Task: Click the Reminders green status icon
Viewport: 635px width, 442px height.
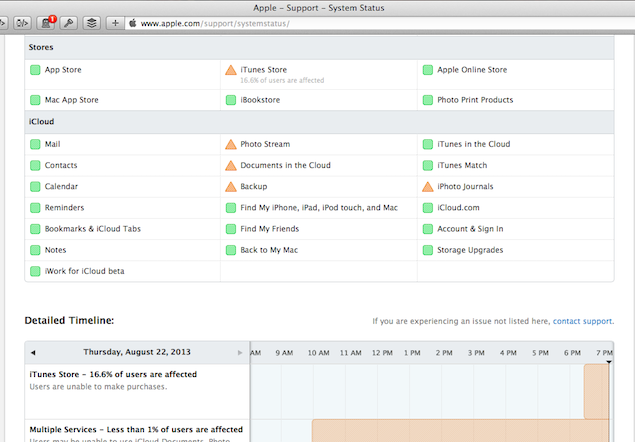Action: 35,208
